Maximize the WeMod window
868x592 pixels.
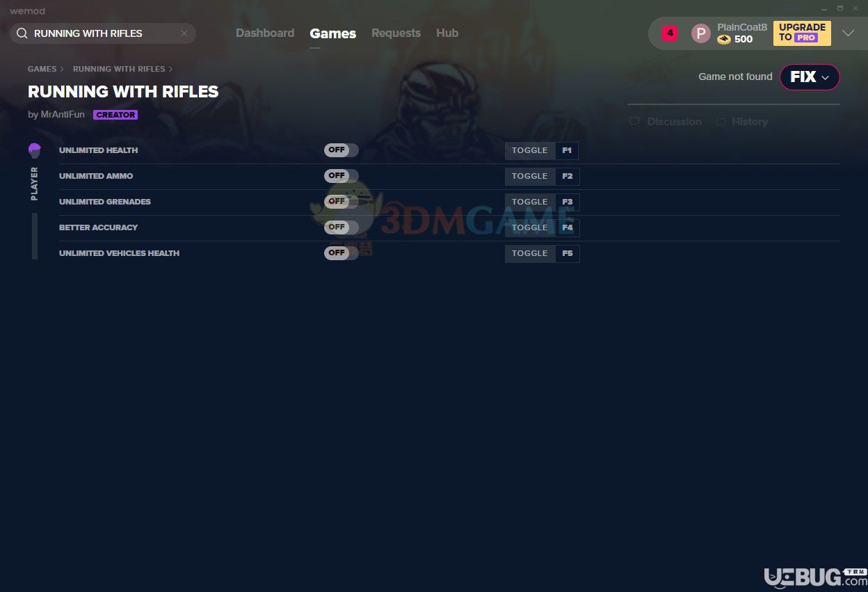pos(840,8)
